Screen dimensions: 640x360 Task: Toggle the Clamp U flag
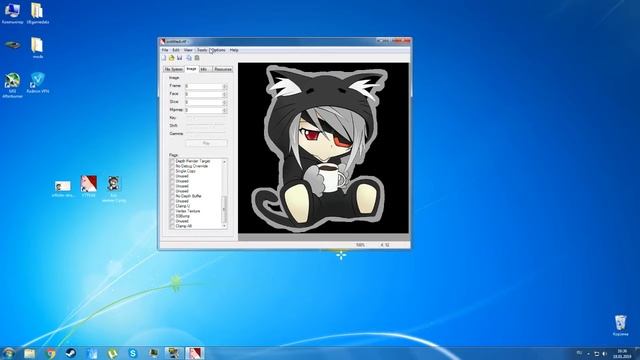[172, 206]
